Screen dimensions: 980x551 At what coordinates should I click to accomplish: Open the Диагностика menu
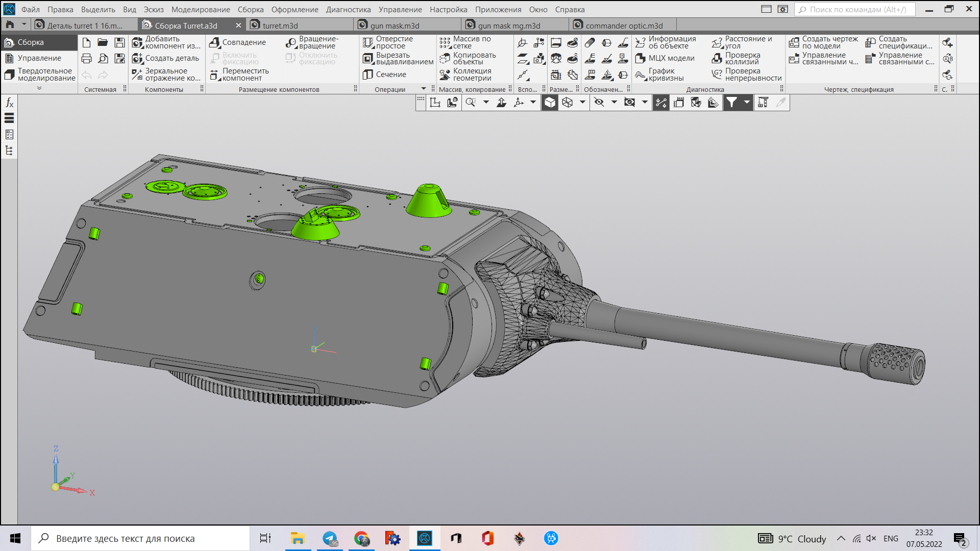pos(348,10)
